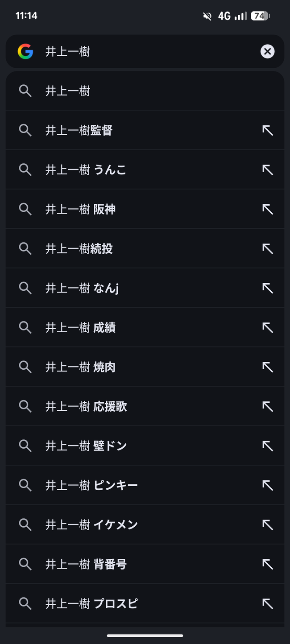This screenshot has height=644, width=290.
Task: Select the first suggestion 井上一樹
Action: pyautogui.click(x=145, y=91)
